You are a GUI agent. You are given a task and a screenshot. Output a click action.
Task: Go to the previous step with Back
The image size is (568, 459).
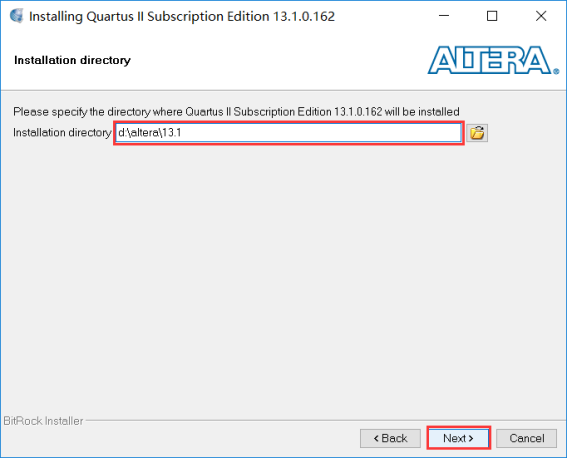390,438
